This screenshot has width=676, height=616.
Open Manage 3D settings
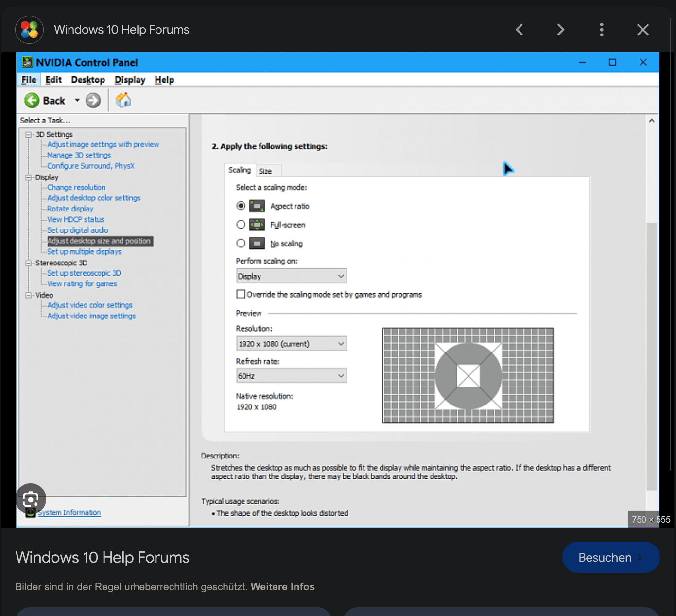(x=79, y=155)
